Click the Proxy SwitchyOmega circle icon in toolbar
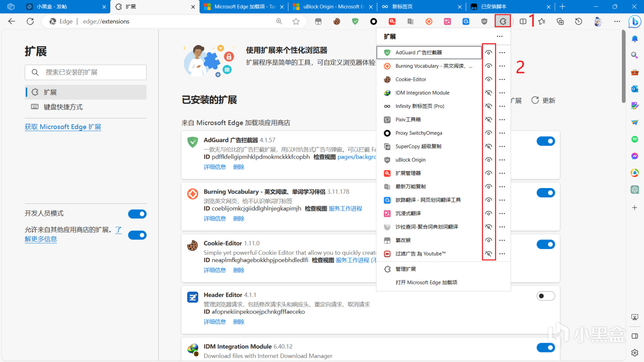 [x=373, y=22]
